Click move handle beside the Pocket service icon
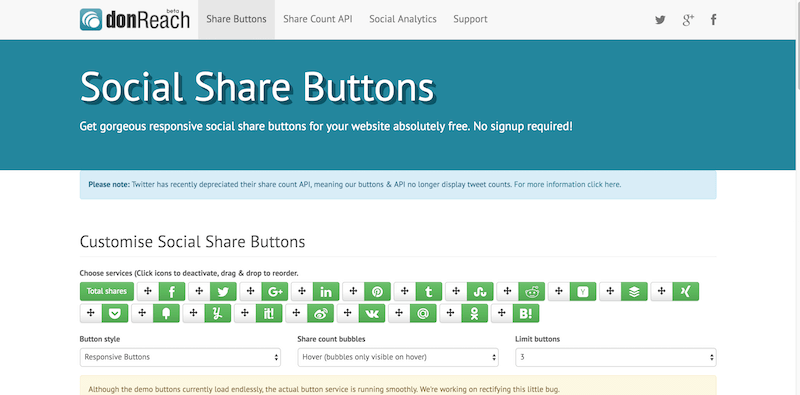This screenshot has width=800, height=395. [91, 313]
